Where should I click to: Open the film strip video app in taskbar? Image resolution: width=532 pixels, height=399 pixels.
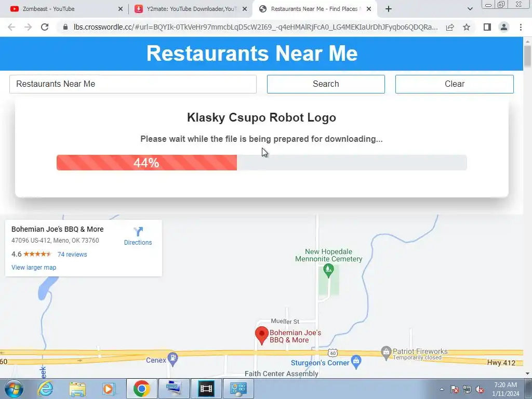(x=206, y=389)
